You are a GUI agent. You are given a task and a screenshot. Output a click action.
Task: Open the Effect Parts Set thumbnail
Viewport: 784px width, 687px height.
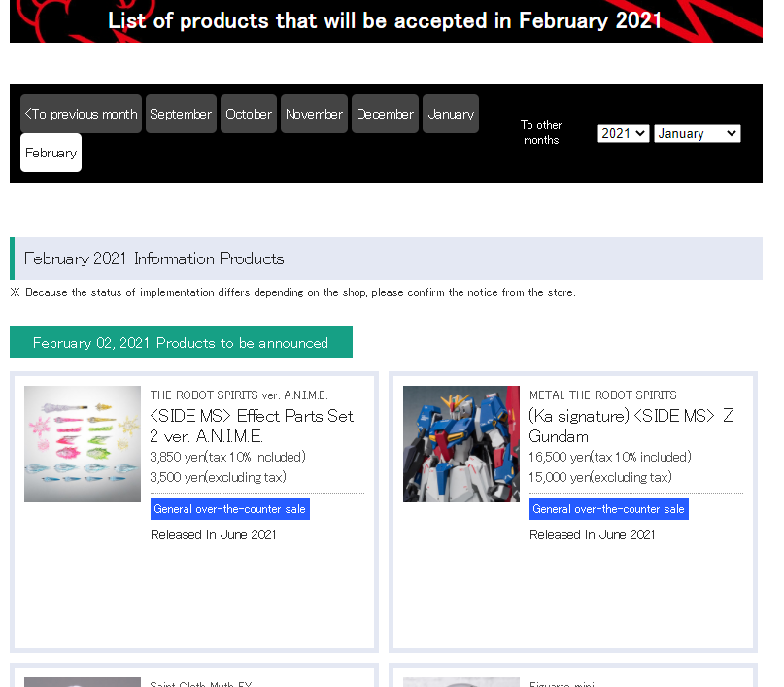(83, 444)
